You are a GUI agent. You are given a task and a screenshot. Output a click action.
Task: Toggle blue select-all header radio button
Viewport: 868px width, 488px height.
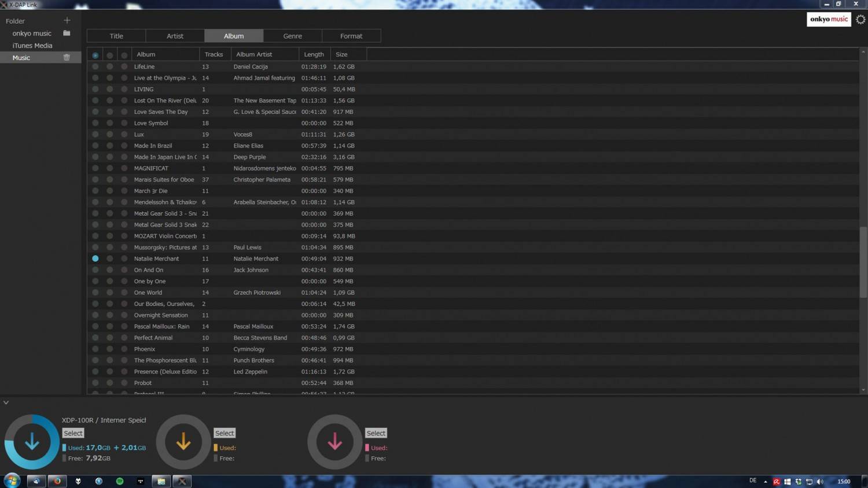point(95,55)
